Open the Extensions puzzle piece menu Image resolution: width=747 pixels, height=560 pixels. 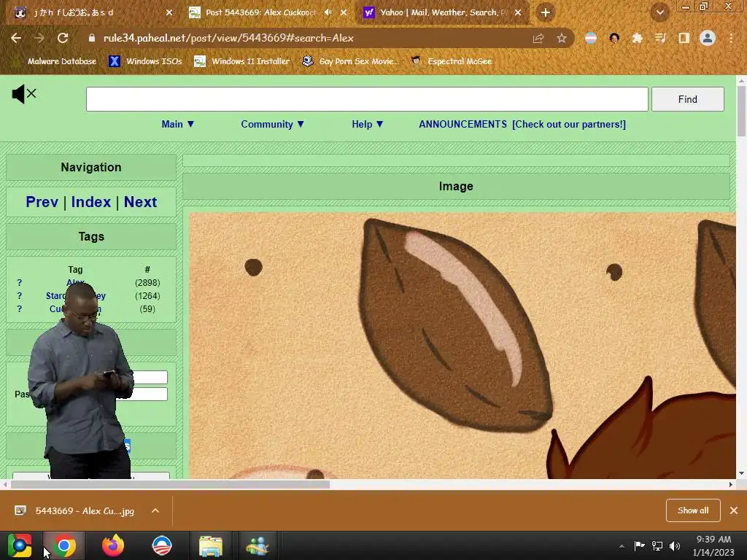click(637, 39)
